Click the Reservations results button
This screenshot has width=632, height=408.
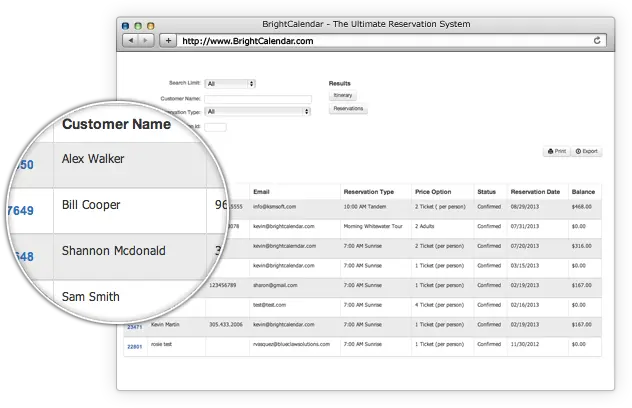point(348,108)
